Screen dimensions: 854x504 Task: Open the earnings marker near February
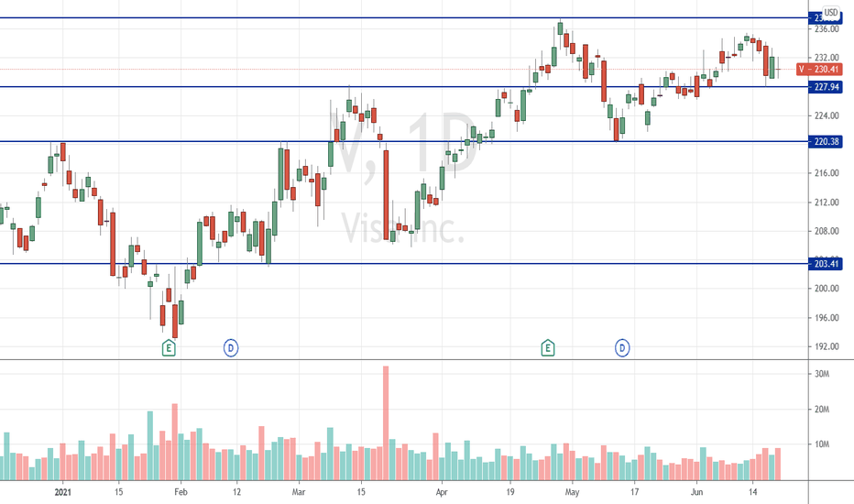(169, 347)
